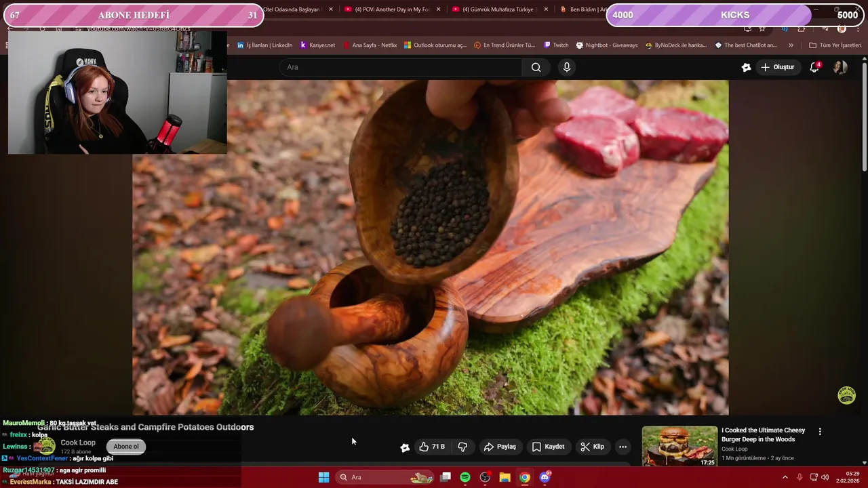Screen dimensions: 868x488
Task: Click the Klip clip button
Action: tap(592, 447)
